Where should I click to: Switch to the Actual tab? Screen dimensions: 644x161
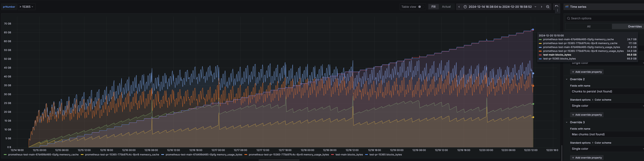tap(446, 7)
